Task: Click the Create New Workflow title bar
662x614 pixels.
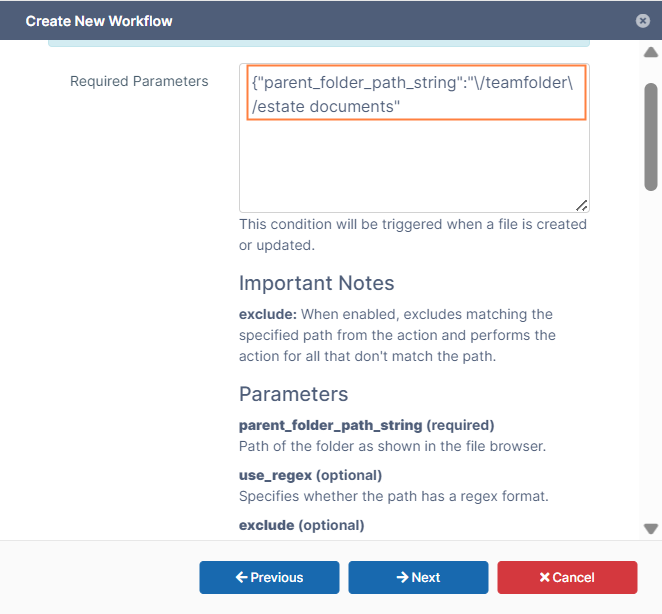Action: (x=300, y=21)
